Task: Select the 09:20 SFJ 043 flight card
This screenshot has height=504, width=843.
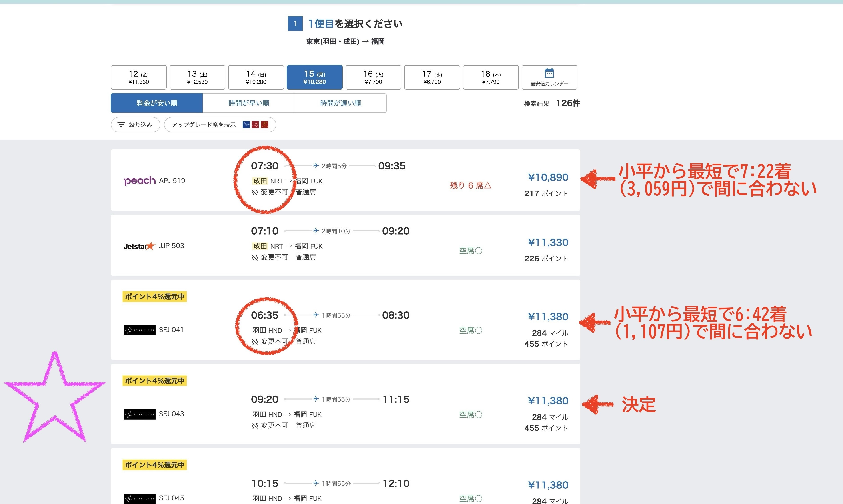Action: [345, 404]
